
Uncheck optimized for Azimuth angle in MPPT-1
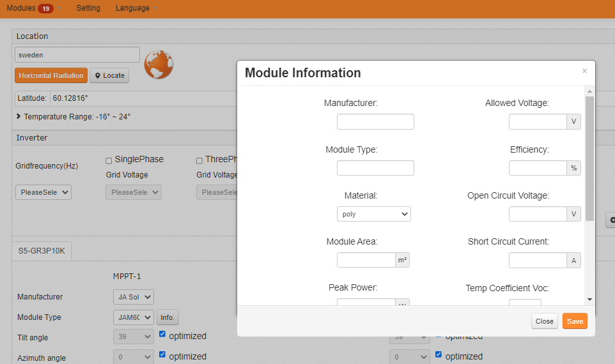click(162, 354)
